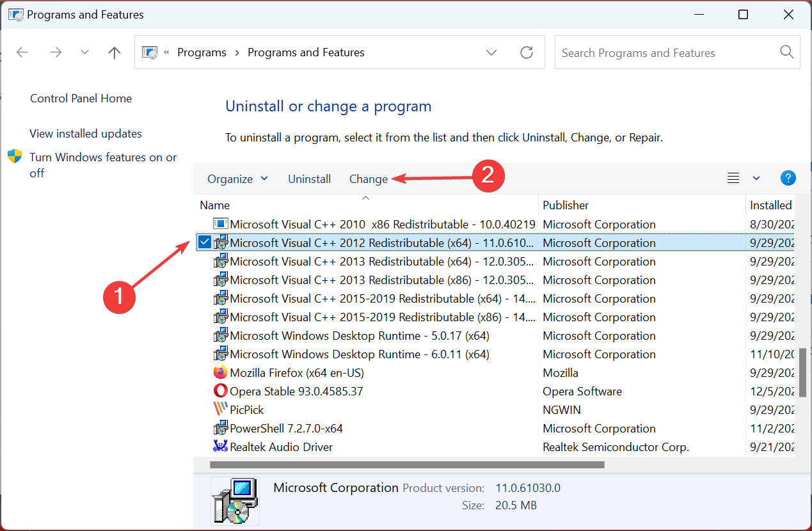This screenshot has width=812, height=531.
Task: Click the Programs and Features title bar icon
Action: pyautogui.click(x=15, y=14)
